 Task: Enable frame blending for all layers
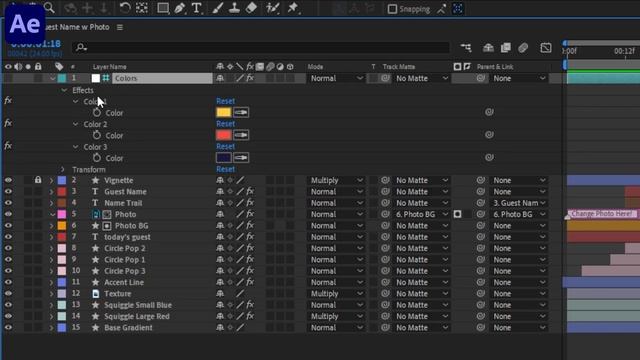[x=506, y=48]
